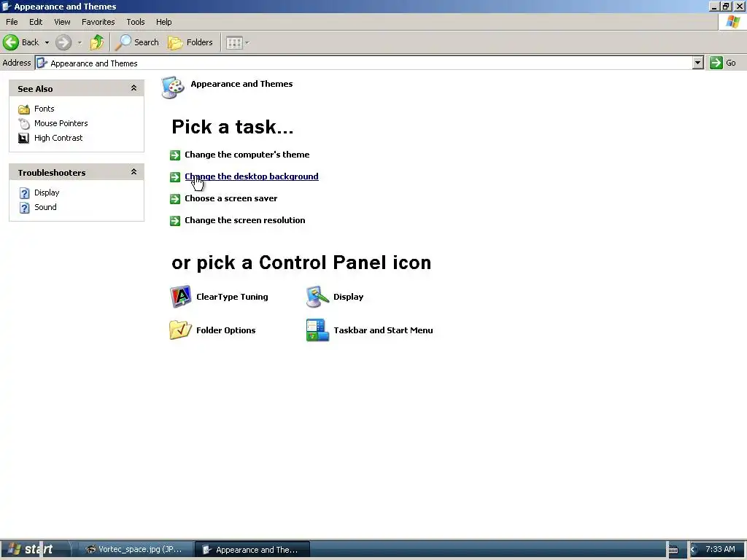Click the Taskbar and Start Menu label
This screenshot has height=560, width=747.
[383, 330]
